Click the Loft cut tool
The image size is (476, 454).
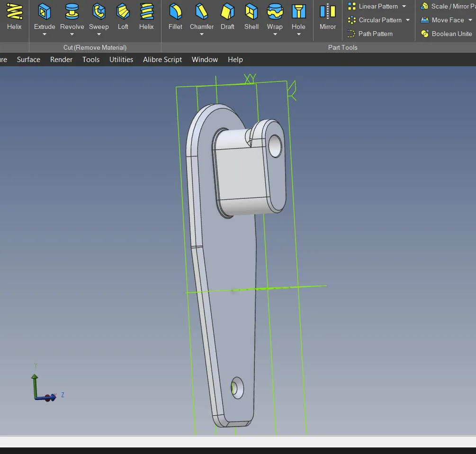click(x=123, y=17)
